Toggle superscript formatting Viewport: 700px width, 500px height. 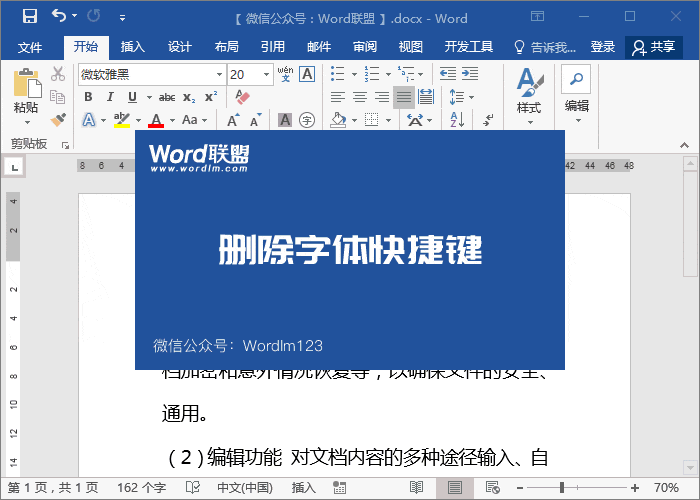coord(211,97)
